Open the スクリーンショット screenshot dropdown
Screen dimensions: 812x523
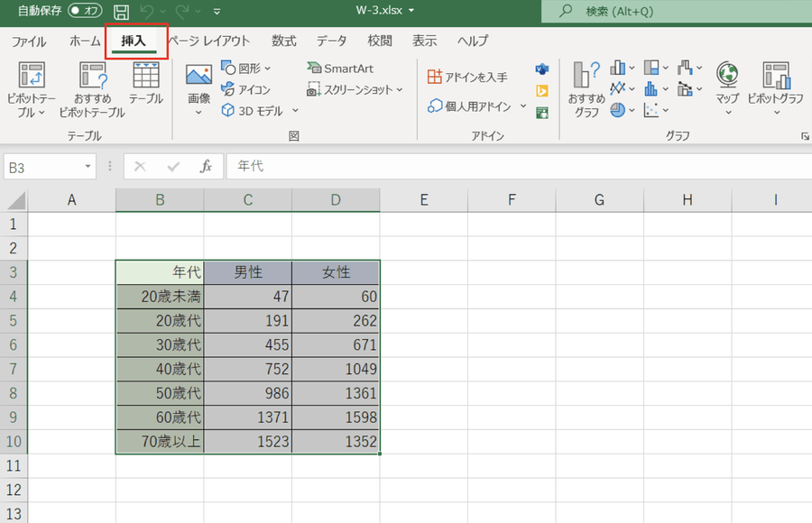tap(355, 89)
